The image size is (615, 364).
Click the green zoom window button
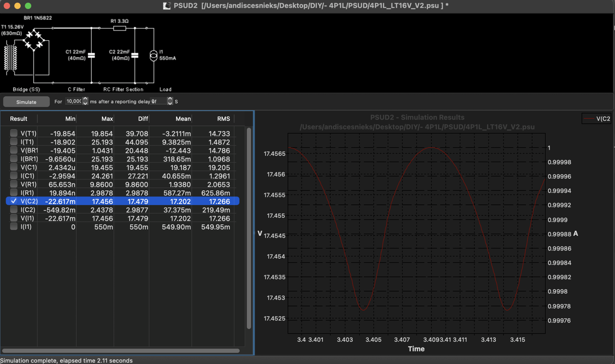pos(28,6)
